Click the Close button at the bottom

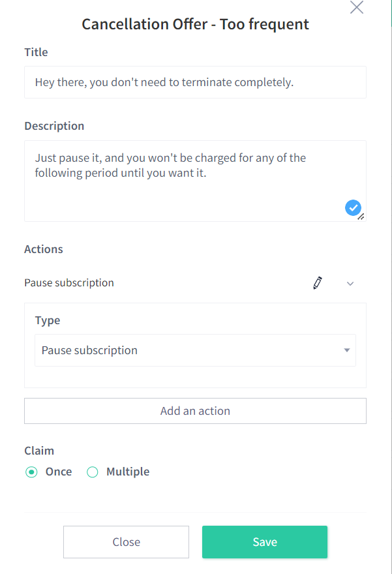127,542
